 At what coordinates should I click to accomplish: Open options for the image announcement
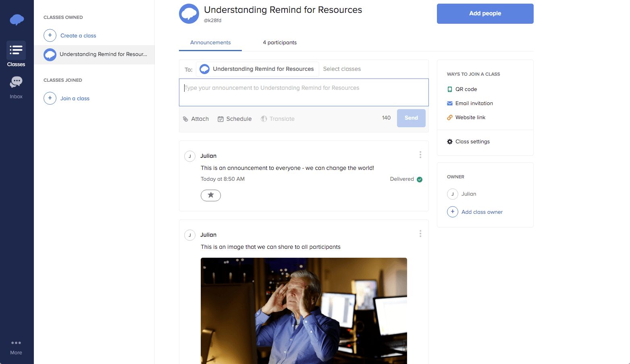click(x=420, y=234)
